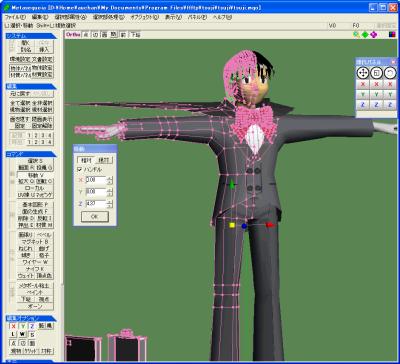400x364 pixels.
Task: Collapse the 編集オプション panel header
Action: point(31,318)
